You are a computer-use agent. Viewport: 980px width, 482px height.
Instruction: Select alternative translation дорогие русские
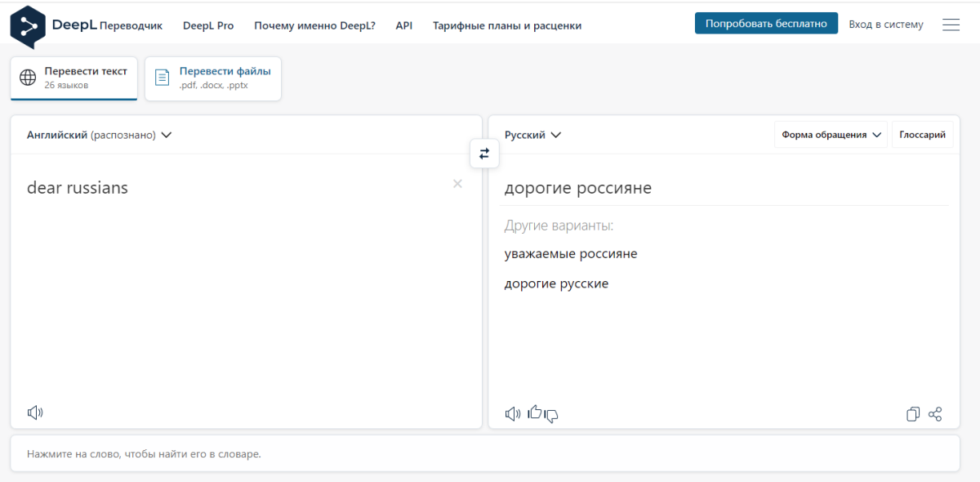pos(556,284)
